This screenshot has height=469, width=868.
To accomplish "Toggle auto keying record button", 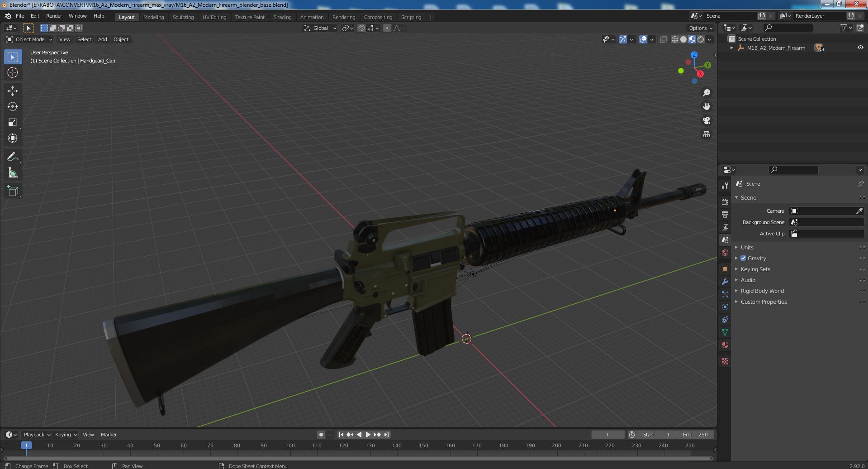I will click(x=321, y=435).
